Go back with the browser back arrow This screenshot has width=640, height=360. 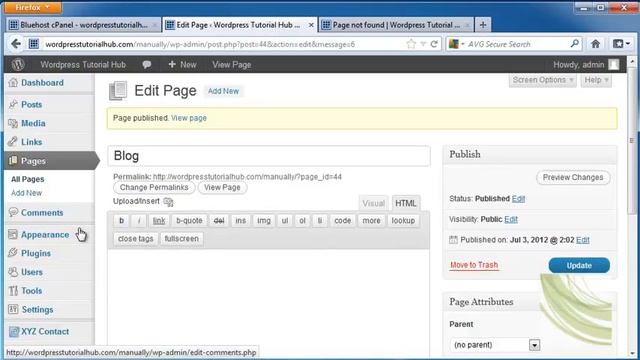click(16, 44)
